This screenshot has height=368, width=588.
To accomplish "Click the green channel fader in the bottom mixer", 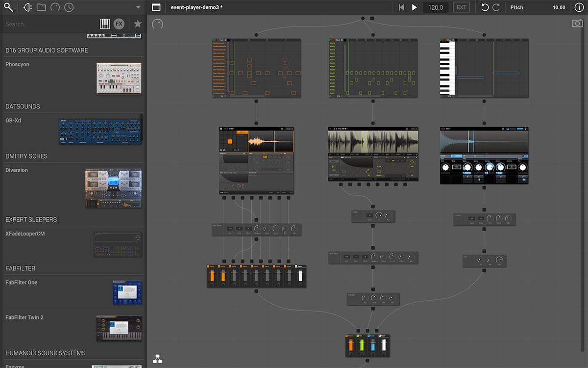I will pos(362,346).
